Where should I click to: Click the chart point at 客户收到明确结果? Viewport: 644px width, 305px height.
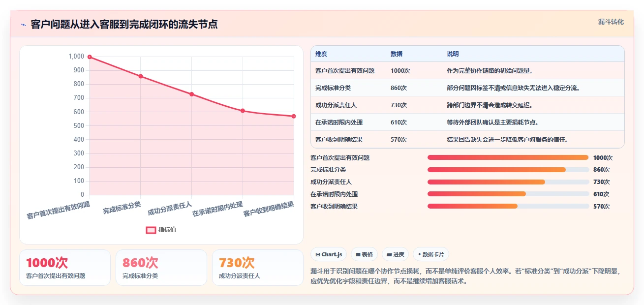tap(294, 116)
